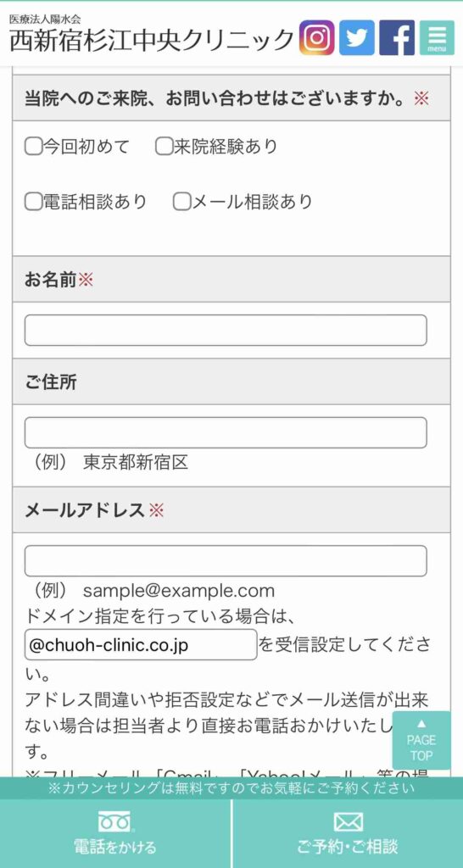Check the 今回初めて checkbox
This screenshot has width=463, height=868.
point(33,147)
